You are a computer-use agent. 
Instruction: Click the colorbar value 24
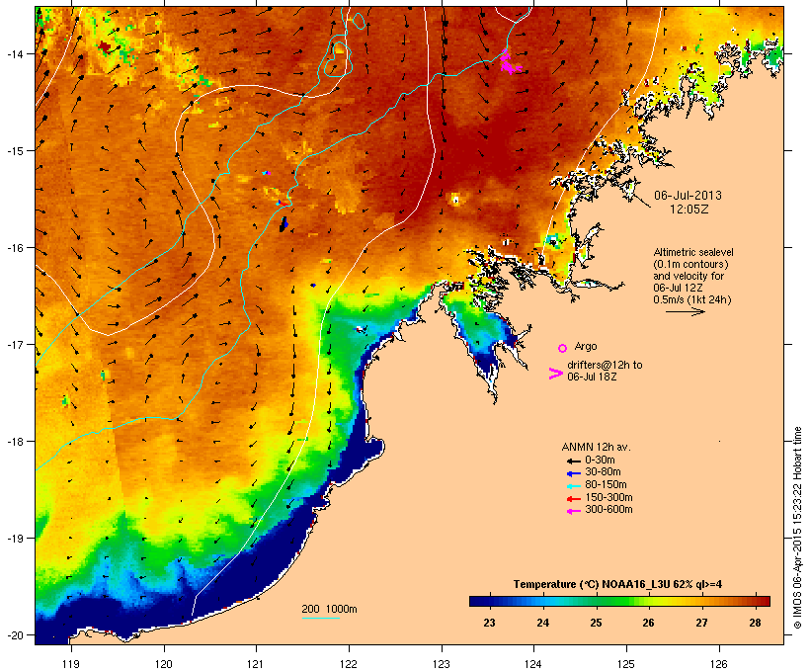click(542, 623)
